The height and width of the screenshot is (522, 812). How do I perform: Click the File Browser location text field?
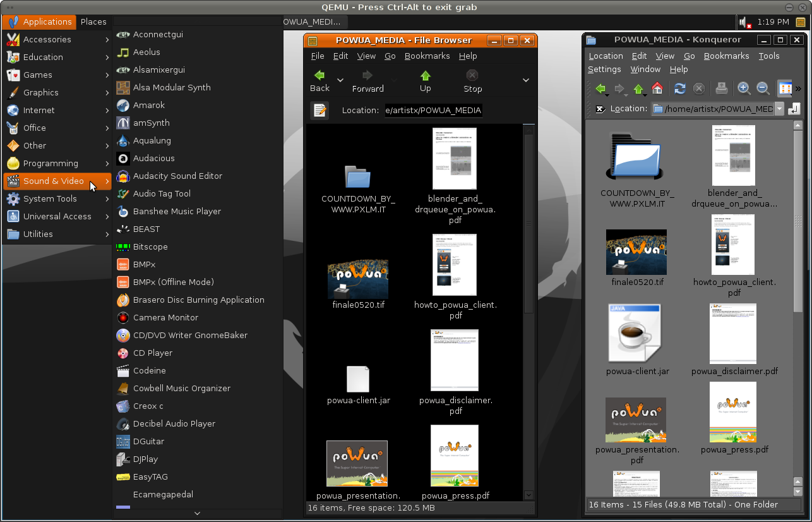tap(434, 111)
